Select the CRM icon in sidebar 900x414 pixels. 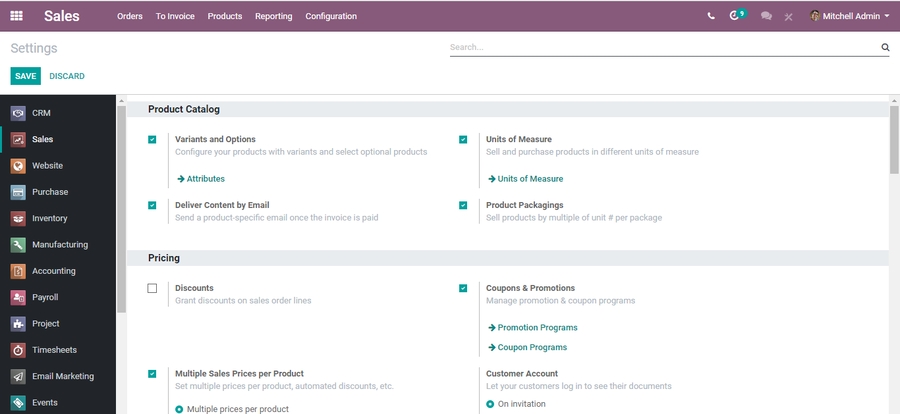click(x=18, y=113)
